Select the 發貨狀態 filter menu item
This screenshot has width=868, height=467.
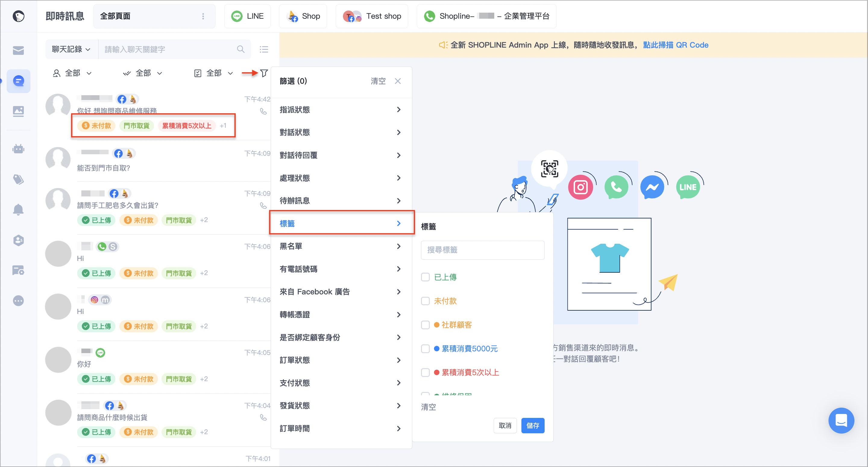click(340, 406)
